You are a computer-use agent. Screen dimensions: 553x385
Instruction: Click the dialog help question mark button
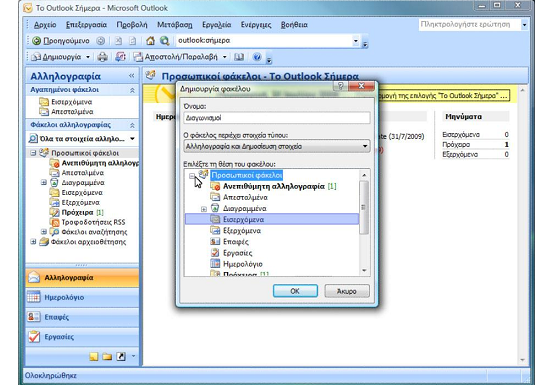[340, 86]
